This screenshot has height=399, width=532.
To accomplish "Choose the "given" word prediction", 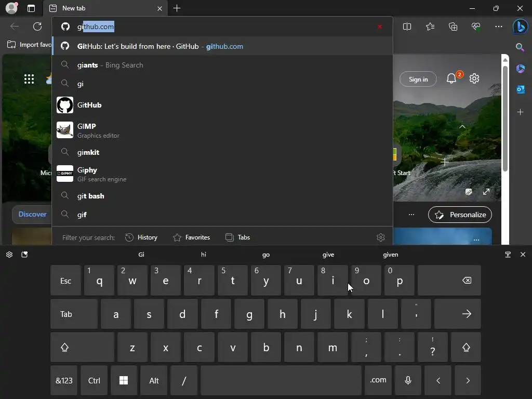I will [x=391, y=255].
